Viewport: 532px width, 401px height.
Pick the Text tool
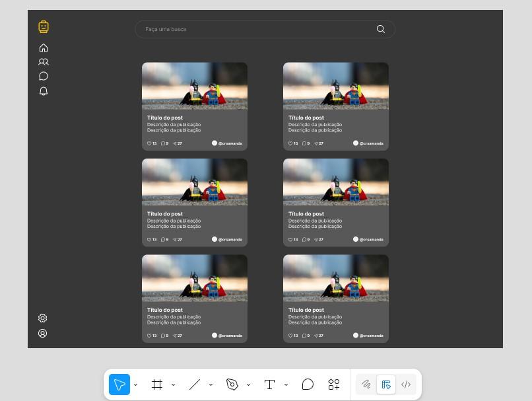click(x=269, y=384)
